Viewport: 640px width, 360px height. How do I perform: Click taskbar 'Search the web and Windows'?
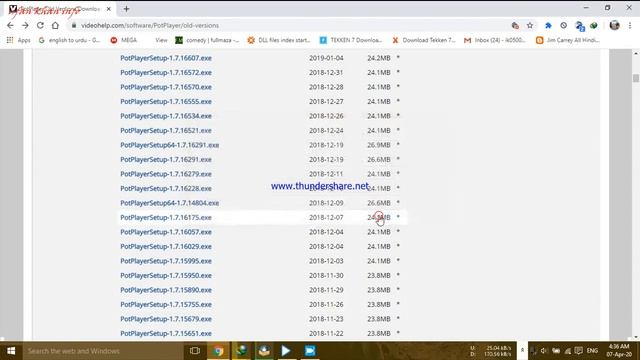(x=102, y=351)
